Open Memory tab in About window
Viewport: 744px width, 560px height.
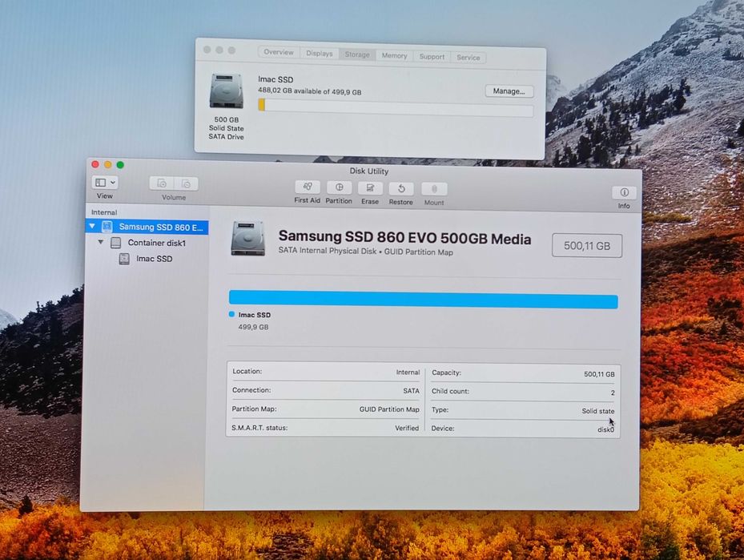click(394, 55)
